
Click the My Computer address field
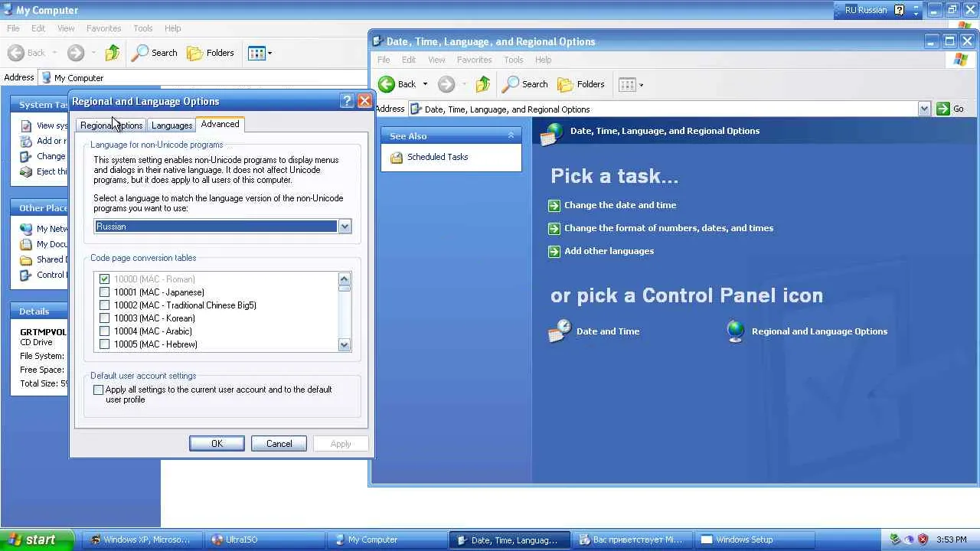pyautogui.click(x=204, y=77)
